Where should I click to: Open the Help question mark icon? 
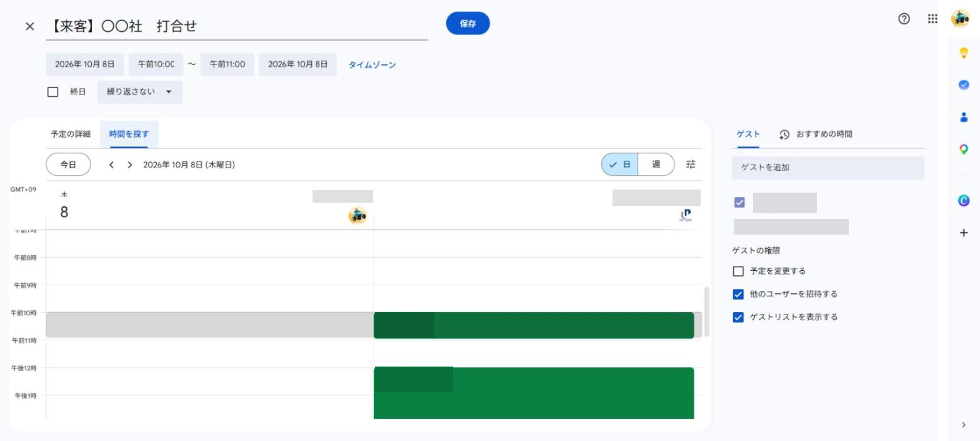coord(904,19)
